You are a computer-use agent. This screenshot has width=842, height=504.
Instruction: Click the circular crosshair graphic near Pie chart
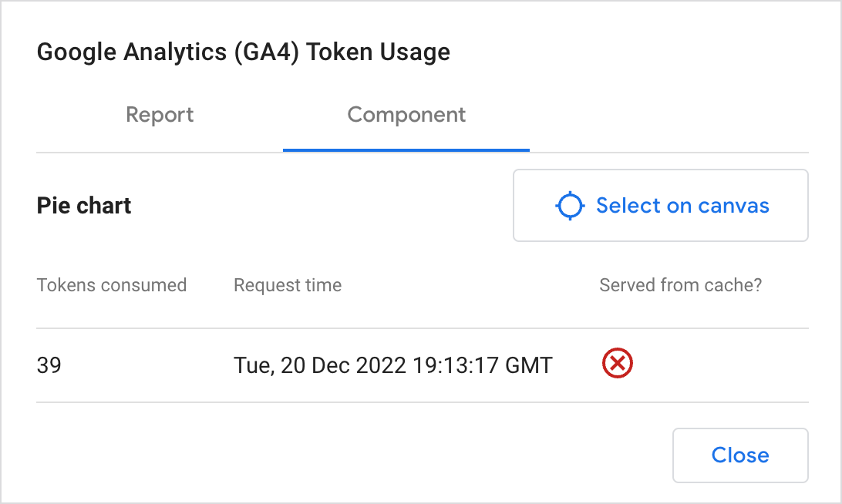569,205
